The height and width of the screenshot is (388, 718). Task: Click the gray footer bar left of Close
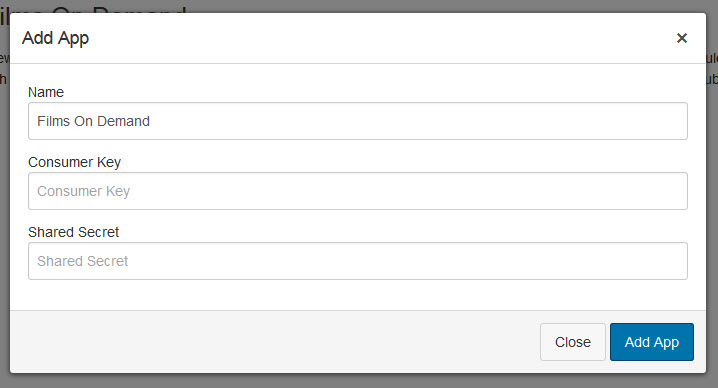(x=275, y=342)
